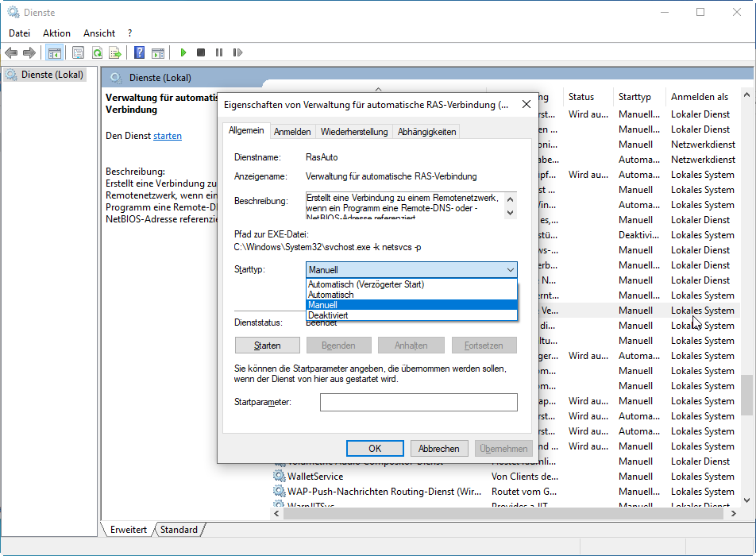The height and width of the screenshot is (556, 756).
Task: Choose the Automatisch startup option
Action: (x=411, y=295)
